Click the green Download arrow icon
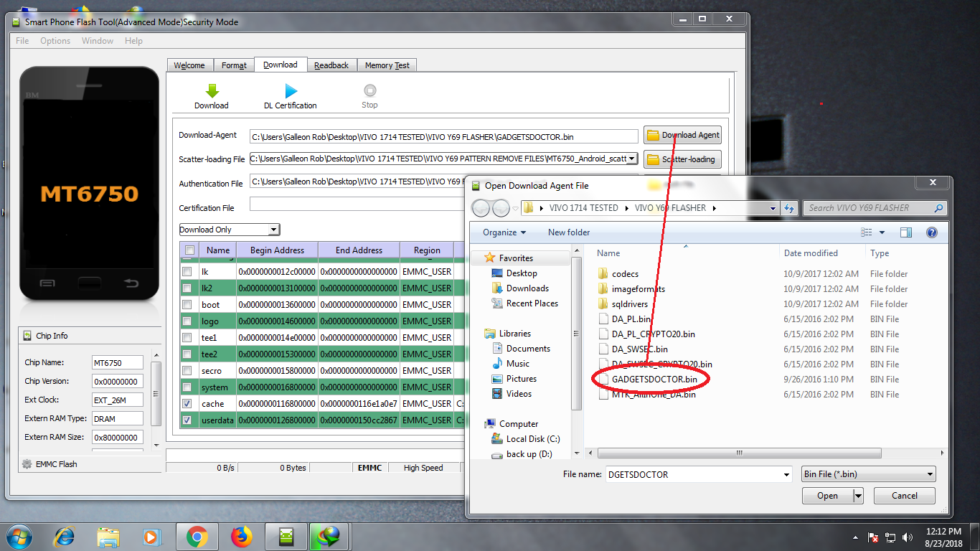This screenshot has height=551, width=980. click(212, 91)
